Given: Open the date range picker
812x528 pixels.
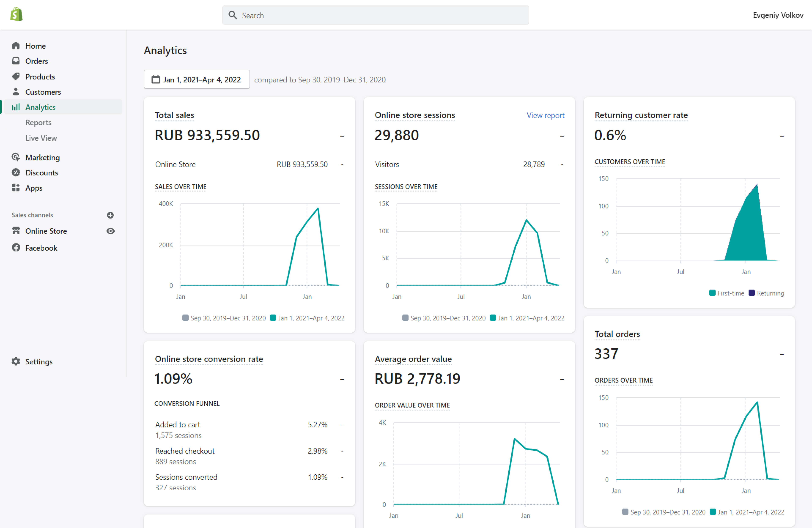Looking at the screenshot, I should point(196,79).
